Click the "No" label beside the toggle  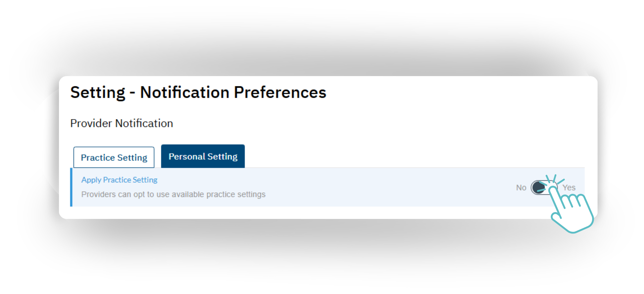coord(521,188)
